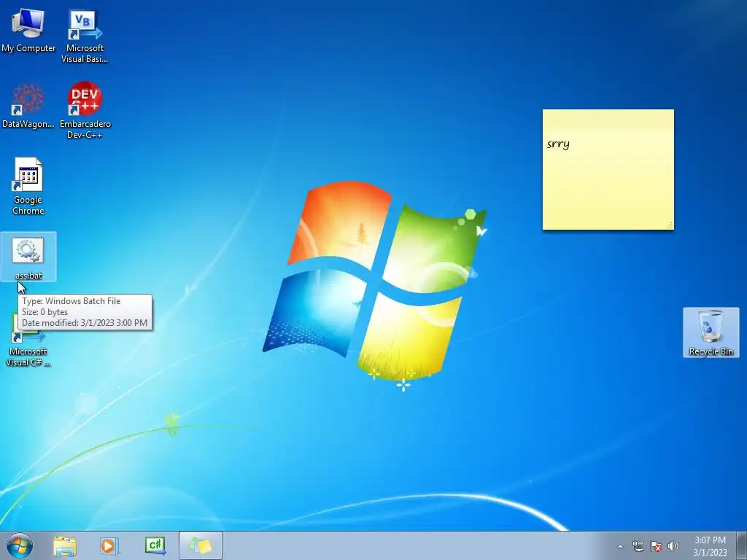Show hidden system tray icons

point(620,546)
